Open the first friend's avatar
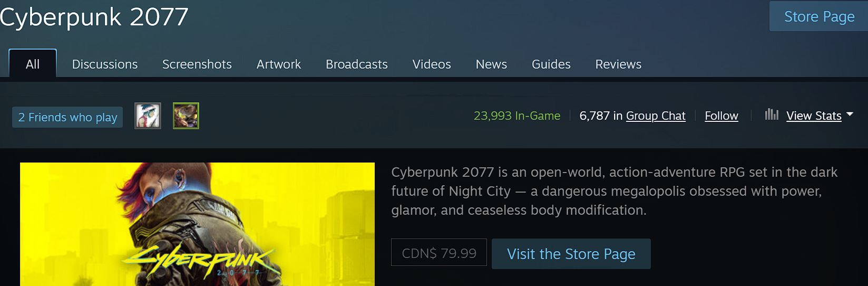 tap(148, 116)
